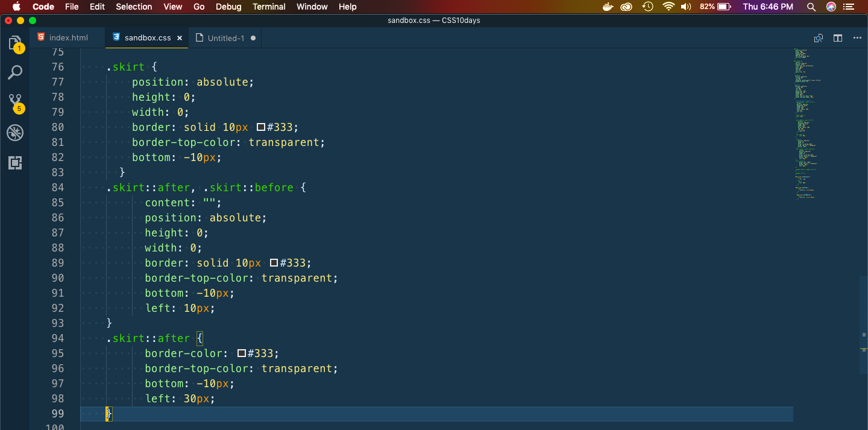Click 'position: absolute;' on line 77
Viewport: 868px width, 430px height.
click(x=193, y=82)
